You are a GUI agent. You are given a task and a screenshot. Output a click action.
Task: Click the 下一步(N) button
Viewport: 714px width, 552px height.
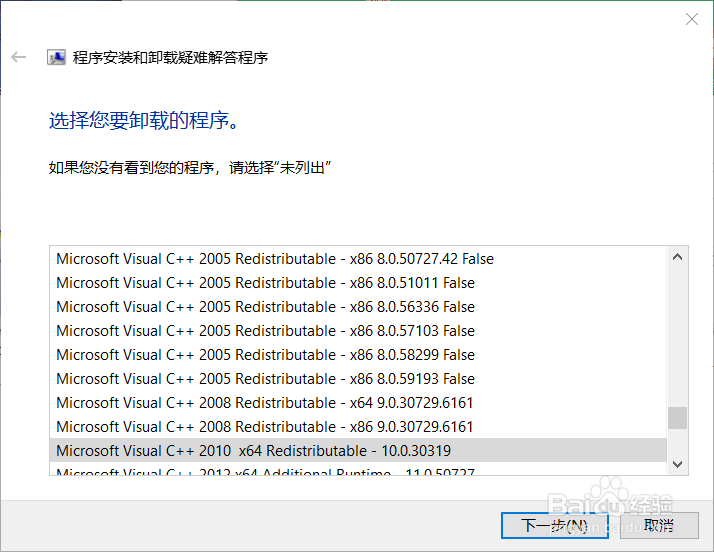(555, 525)
